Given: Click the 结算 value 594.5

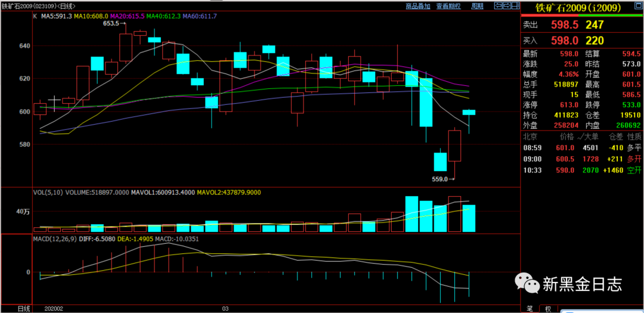Looking at the screenshot, I should tap(631, 54).
